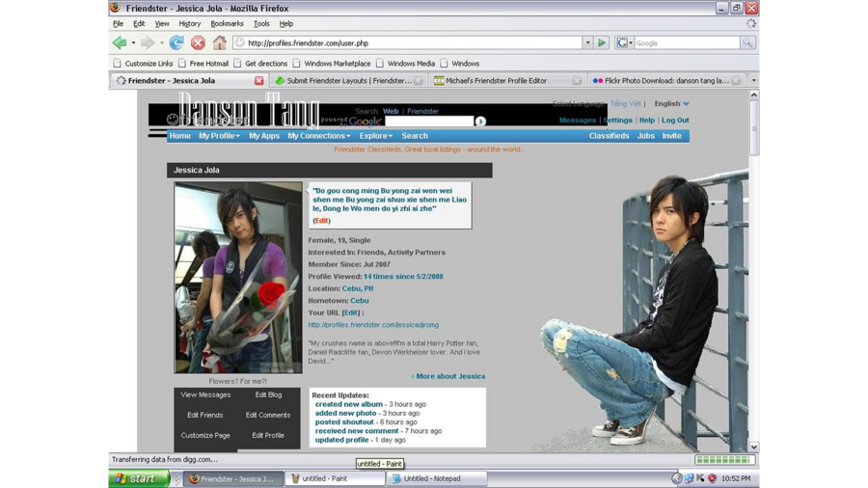Open the Bookmarks menu
The image size is (868, 488).
[x=227, y=23]
